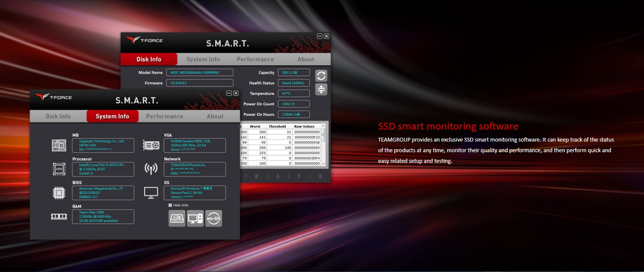
Task: Click the CPU icon beside Processor
Action: (59, 169)
